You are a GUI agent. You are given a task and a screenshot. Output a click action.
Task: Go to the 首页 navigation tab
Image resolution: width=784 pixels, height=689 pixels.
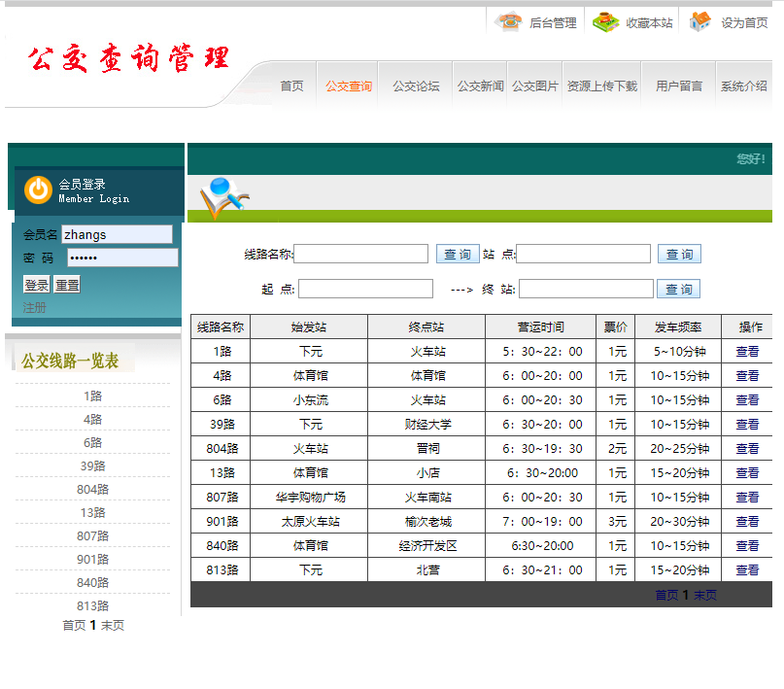pos(292,86)
